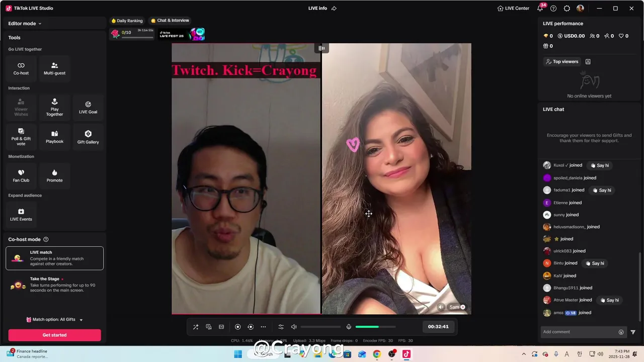This screenshot has height=362, width=644.
Task: Click the heluvsmadisonn_ joined chat entry
Action: coord(572,227)
